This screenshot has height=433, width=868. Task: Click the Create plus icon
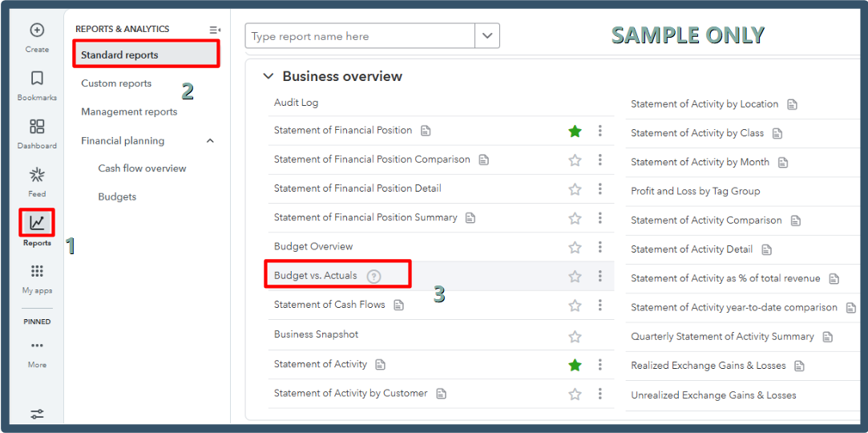(37, 30)
